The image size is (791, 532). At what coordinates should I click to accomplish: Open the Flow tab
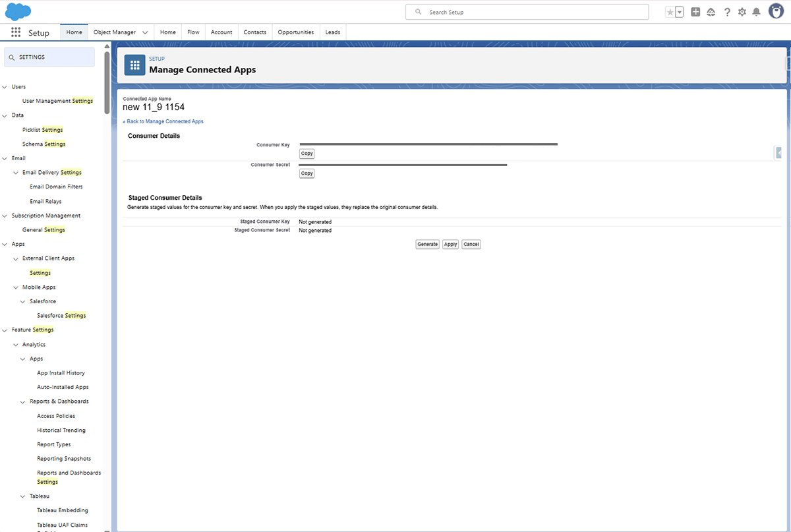click(x=193, y=32)
